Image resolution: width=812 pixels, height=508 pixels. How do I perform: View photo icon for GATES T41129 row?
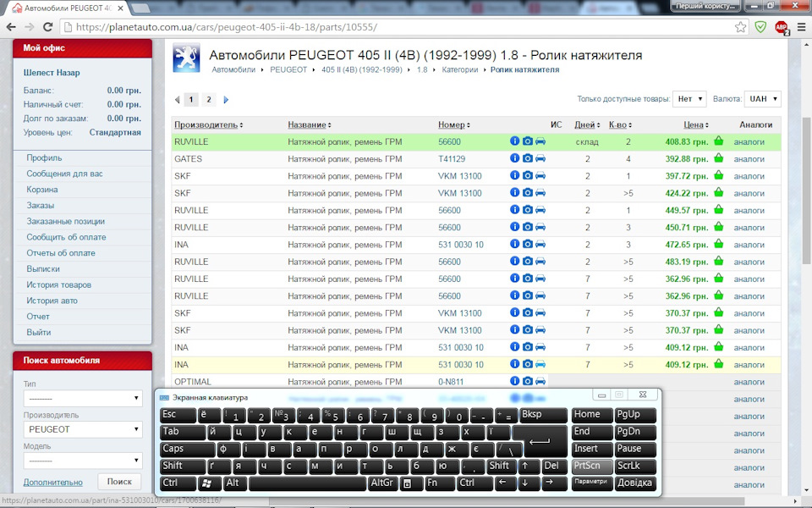tap(527, 158)
